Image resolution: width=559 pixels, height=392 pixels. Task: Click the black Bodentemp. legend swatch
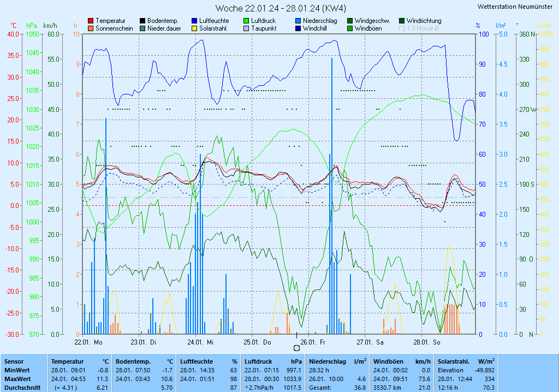click(142, 21)
